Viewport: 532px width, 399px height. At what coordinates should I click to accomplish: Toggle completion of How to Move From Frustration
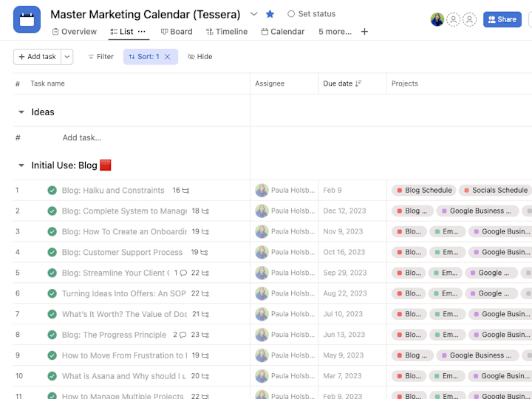[52, 355]
